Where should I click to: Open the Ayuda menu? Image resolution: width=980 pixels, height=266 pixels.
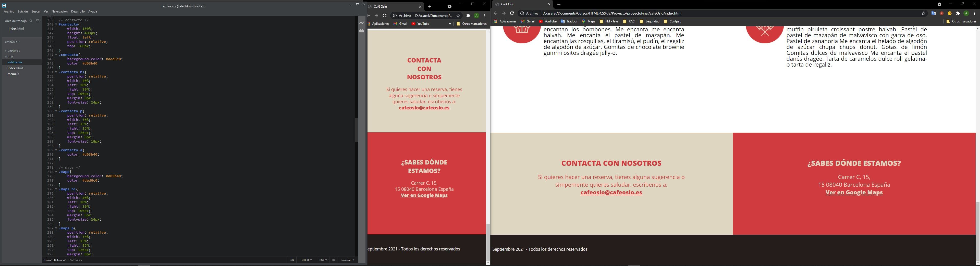(x=93, y=12)
